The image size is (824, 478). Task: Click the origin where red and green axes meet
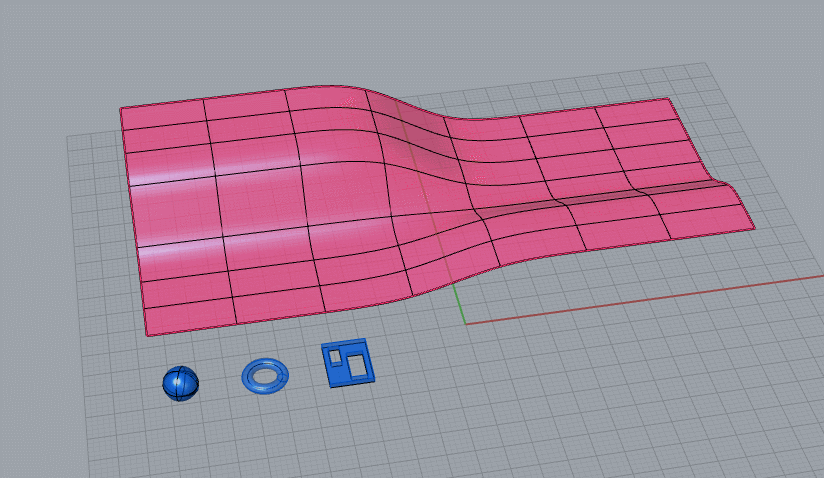coord(465,323)
